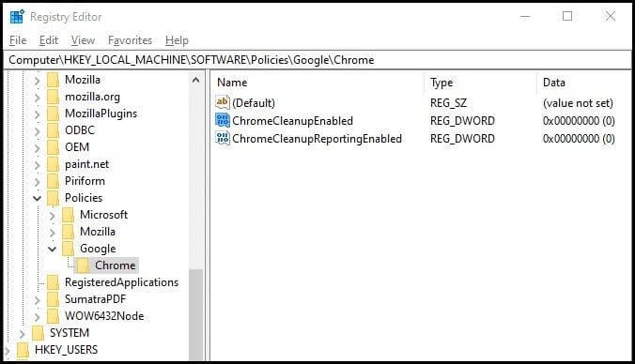Select the ChromeCleanupEnabled value name
Image resolution: width=635 pixels, height=364 pixels.
click(x=292, y=120)
